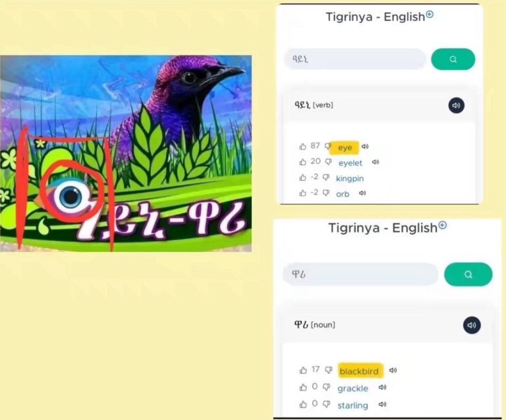Swap languages icon next to lower Tigrinya - English
Viewport: 506px width, 420px height.
[x=443, y=225]
